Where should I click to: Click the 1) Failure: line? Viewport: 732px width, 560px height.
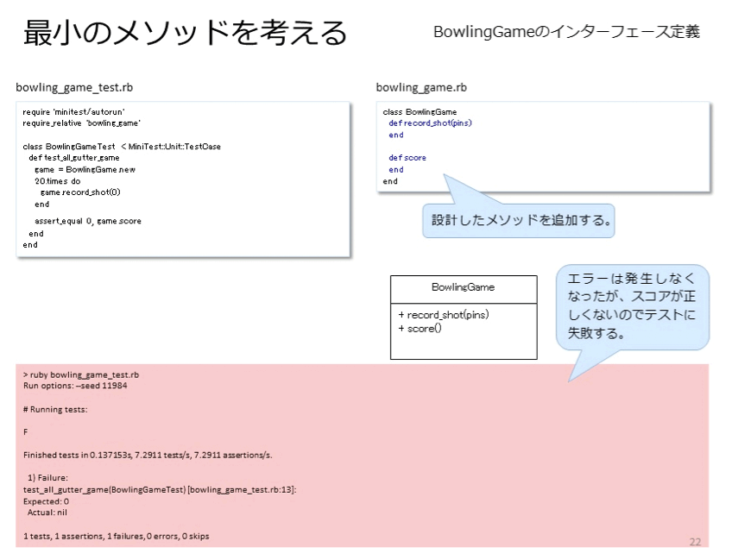click(x=47, y=478)
